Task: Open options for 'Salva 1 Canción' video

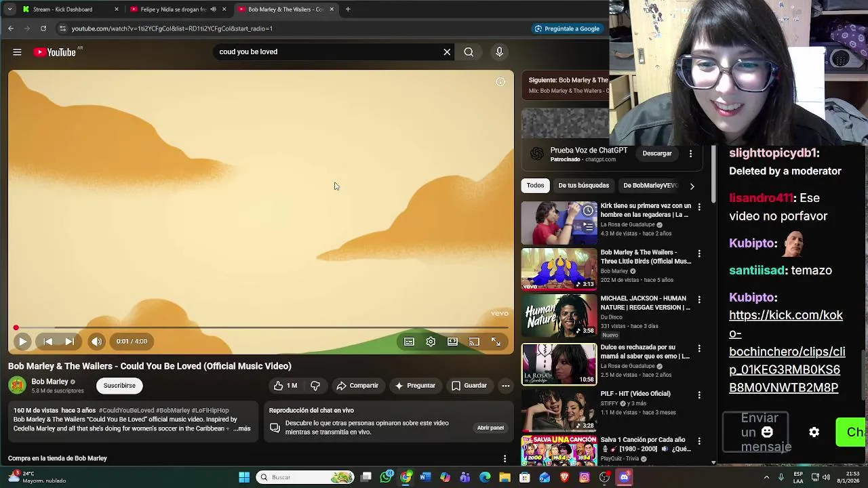Action: [x=699, y=441]
